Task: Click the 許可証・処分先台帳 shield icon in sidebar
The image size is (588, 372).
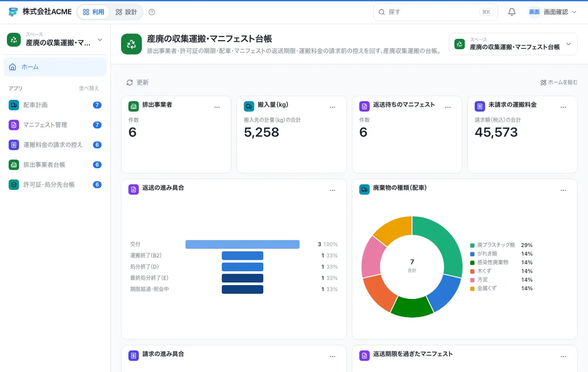Action: (x=14, y=184)
